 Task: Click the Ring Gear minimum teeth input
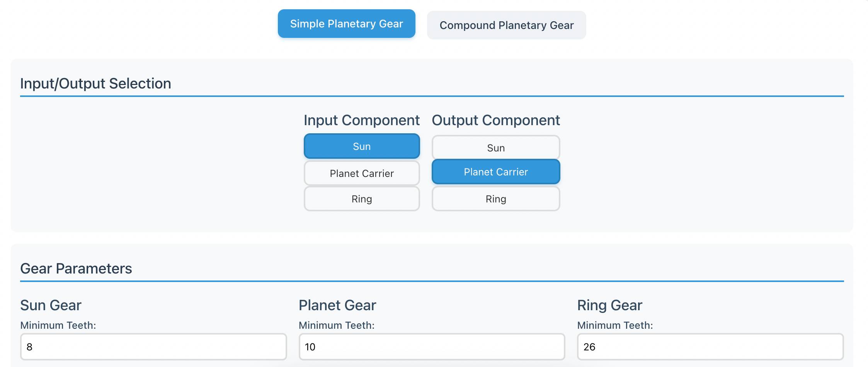point(709,347)
